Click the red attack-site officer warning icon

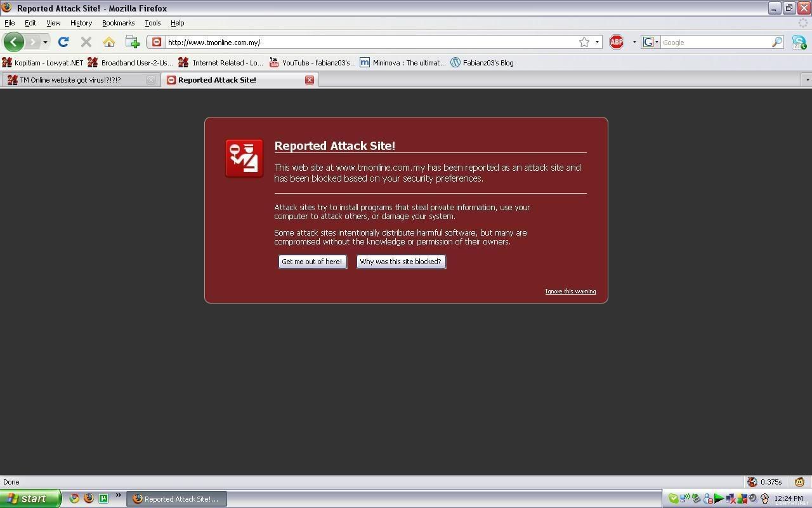click(244, 158)
